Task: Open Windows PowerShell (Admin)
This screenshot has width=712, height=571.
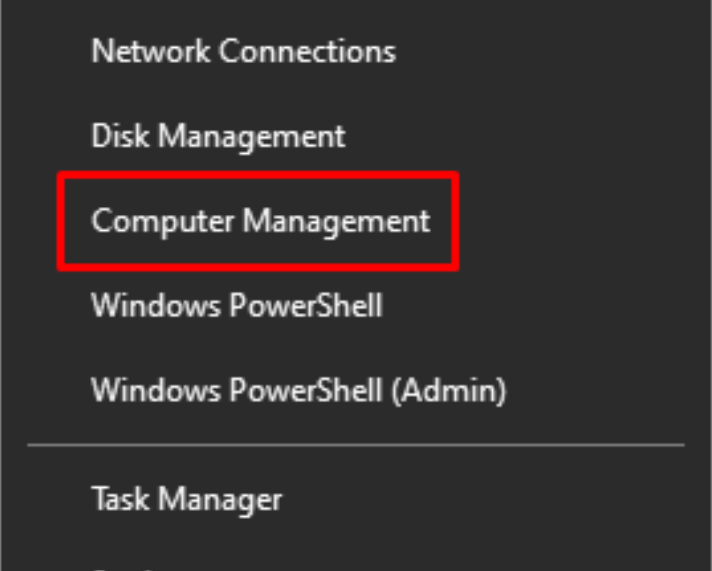Action: click(298, 390)
